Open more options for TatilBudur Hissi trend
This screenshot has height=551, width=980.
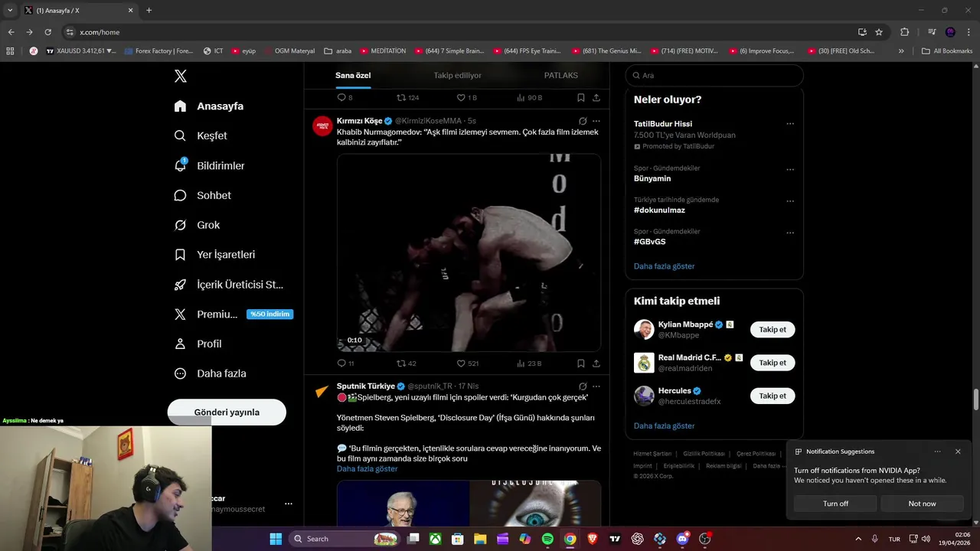[x=790, y=124]
